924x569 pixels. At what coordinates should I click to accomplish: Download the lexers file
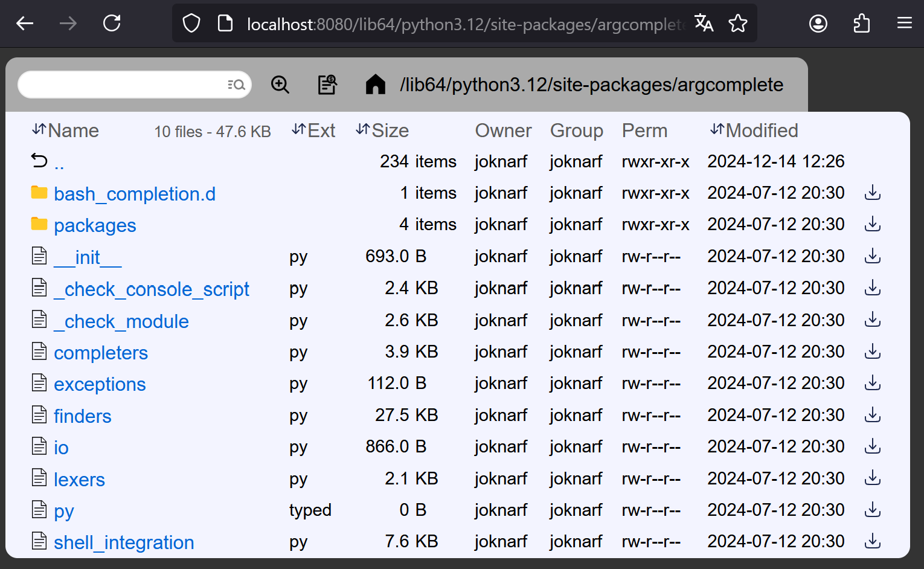tap(873, 479)
